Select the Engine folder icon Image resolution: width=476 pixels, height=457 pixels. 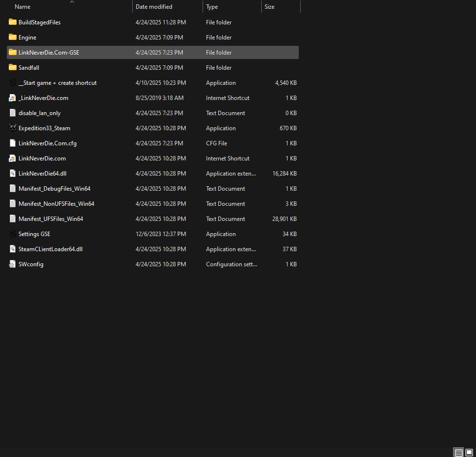[x=12, y=37]
